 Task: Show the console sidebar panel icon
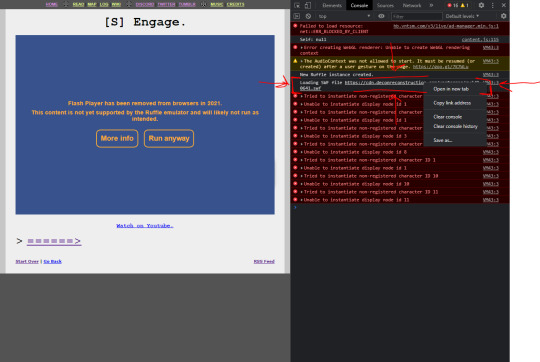click(x=297, y=16)
